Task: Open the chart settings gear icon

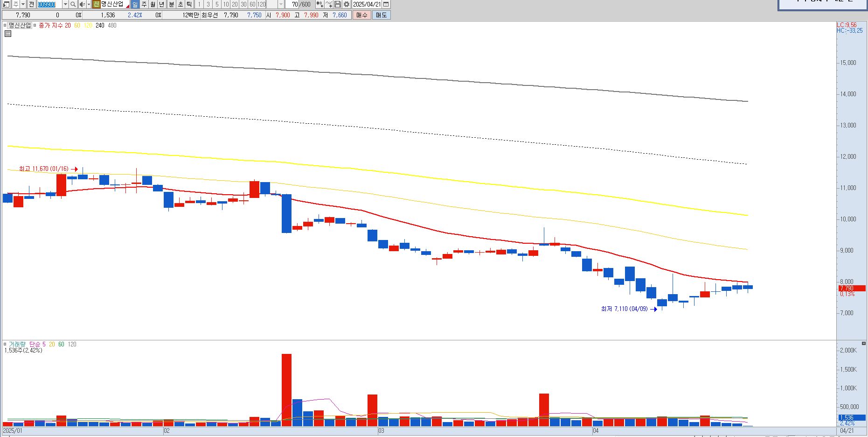Action: click(347, 4)
